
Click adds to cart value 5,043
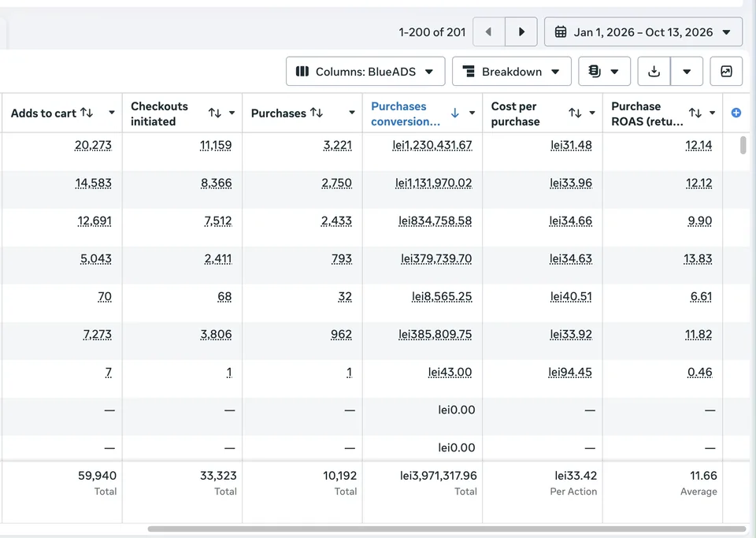coord(96,259)
